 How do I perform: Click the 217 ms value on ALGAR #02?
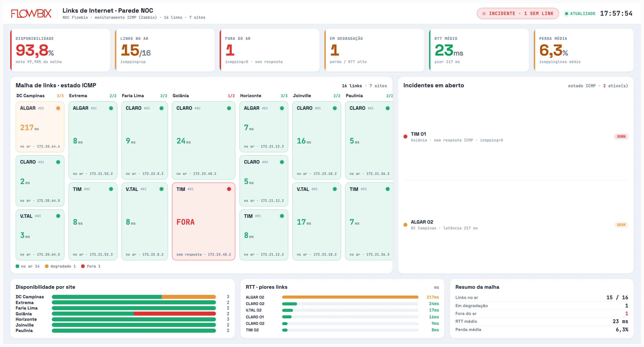[x=29, y=128]
